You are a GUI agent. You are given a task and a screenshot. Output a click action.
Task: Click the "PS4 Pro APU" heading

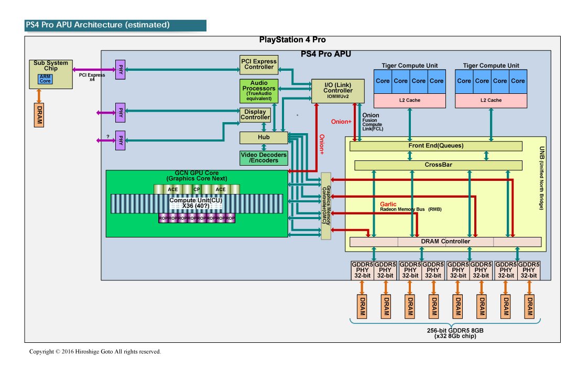326,54
